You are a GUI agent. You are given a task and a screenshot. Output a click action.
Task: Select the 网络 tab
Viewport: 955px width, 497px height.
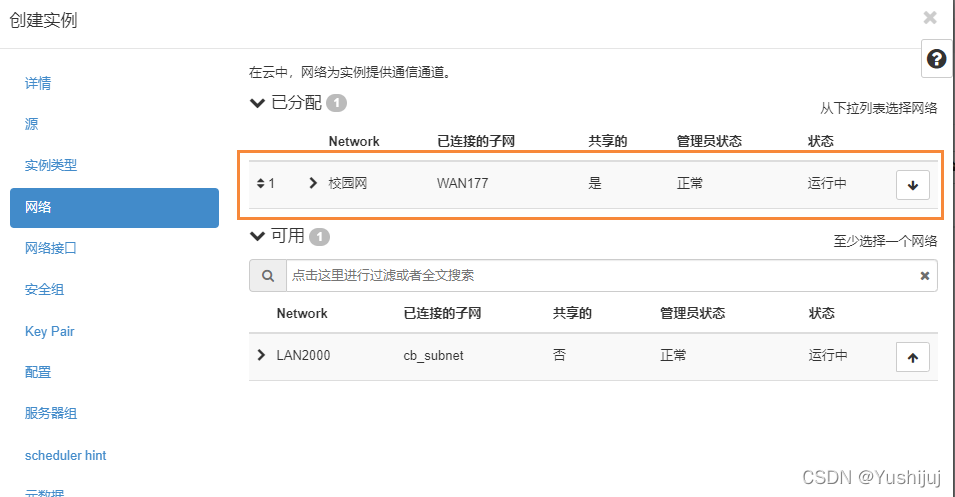(x=115, y=208)
